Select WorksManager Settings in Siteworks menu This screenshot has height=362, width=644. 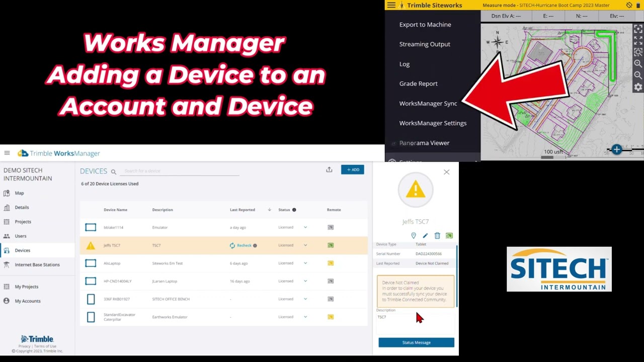pos(433,123)
